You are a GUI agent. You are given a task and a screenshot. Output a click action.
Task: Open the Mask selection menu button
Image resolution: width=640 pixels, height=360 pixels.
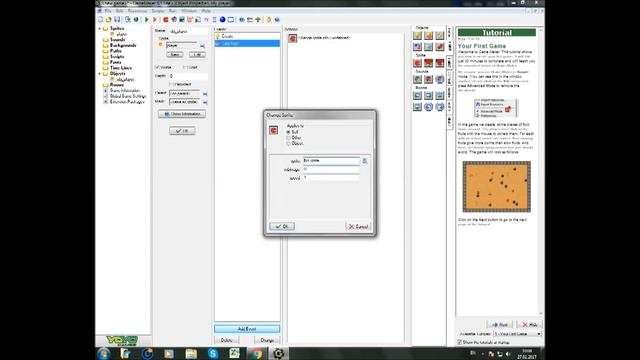pos(205,102)
